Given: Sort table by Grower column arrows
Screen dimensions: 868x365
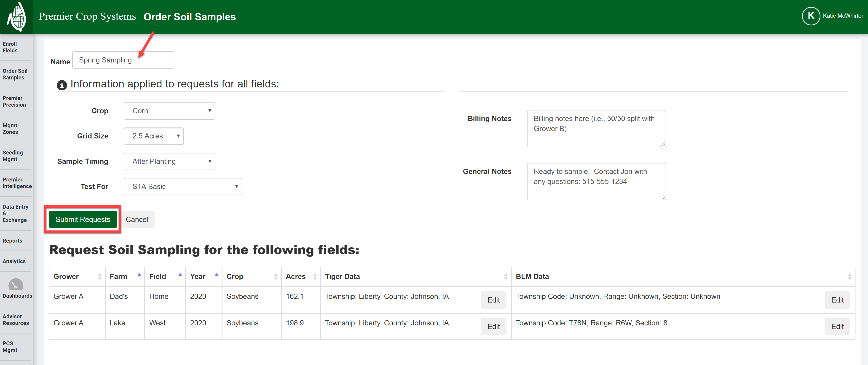Looking at the screenshot, I should [x=99, y=276].
